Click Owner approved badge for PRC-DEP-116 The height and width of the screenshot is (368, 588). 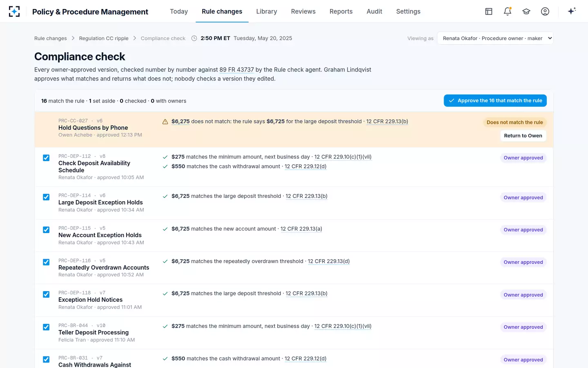coord(523,262)
